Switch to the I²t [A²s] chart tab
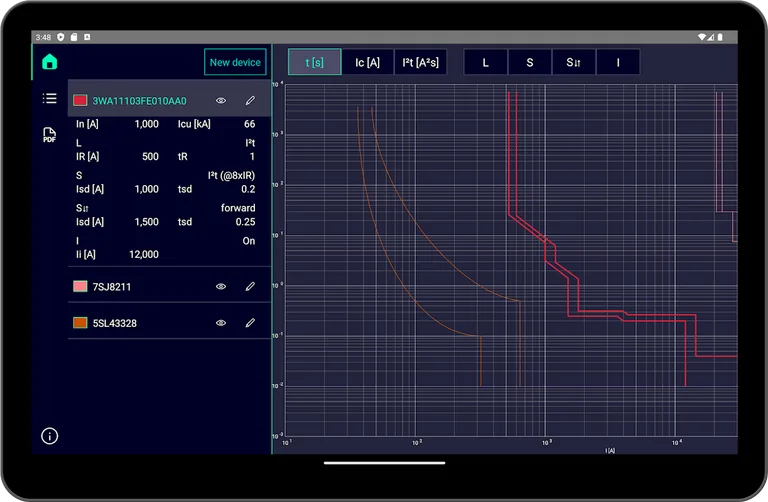The height and width of the screenshot is (502, 768). click(420, 62)
